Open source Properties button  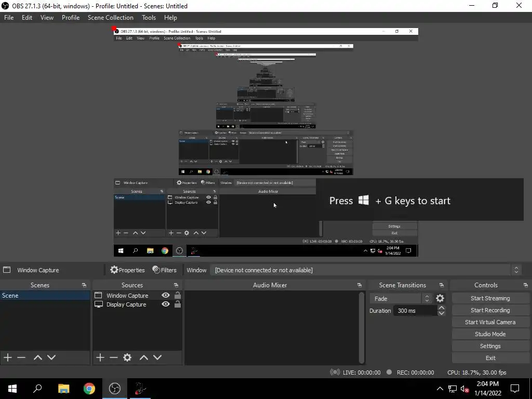127,270
